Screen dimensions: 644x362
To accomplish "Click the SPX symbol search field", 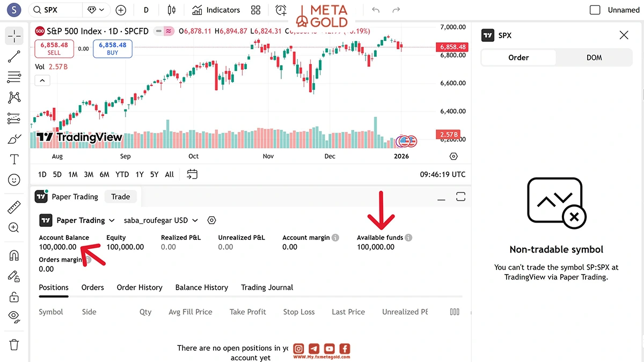I will [x=56, y=10].
